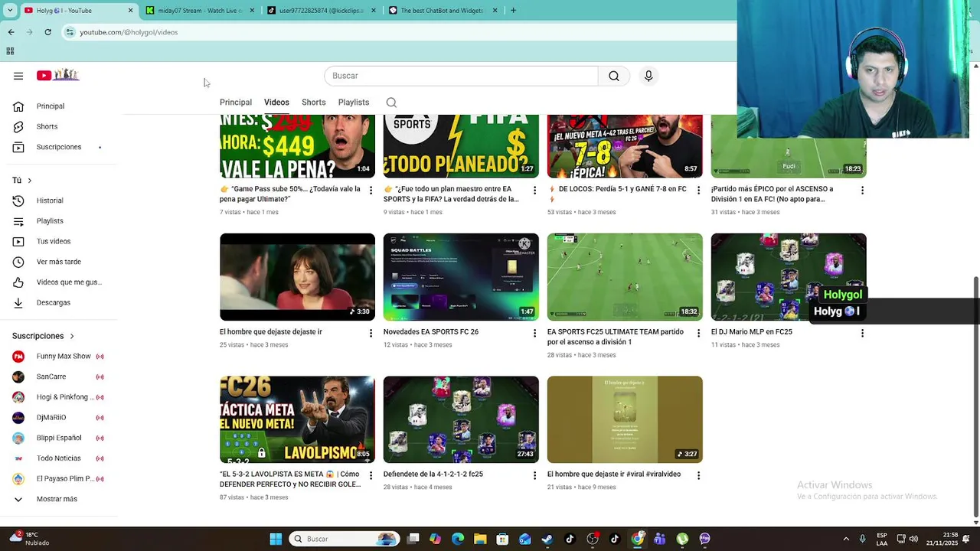Open volume control in system tray
Viewport: 980px width, 551px height.
913,539
